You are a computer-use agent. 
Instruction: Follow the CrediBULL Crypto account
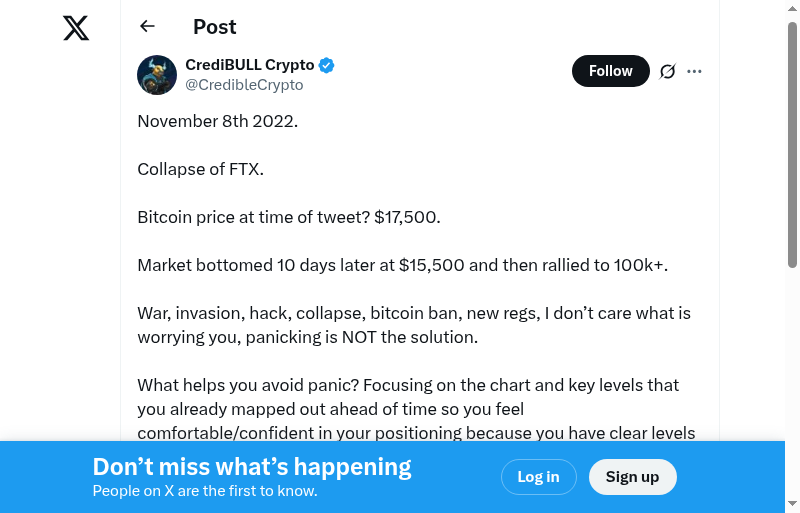pos(610,71)
